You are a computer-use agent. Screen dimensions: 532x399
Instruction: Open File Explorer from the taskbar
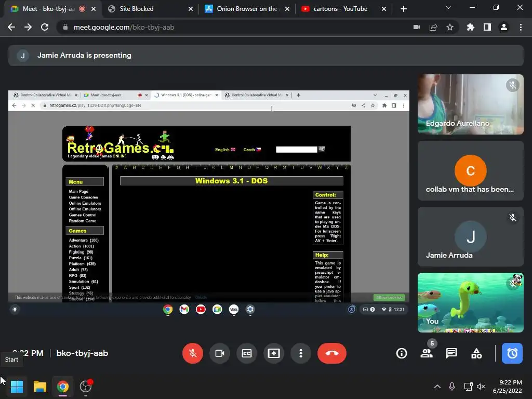point(39,387)
